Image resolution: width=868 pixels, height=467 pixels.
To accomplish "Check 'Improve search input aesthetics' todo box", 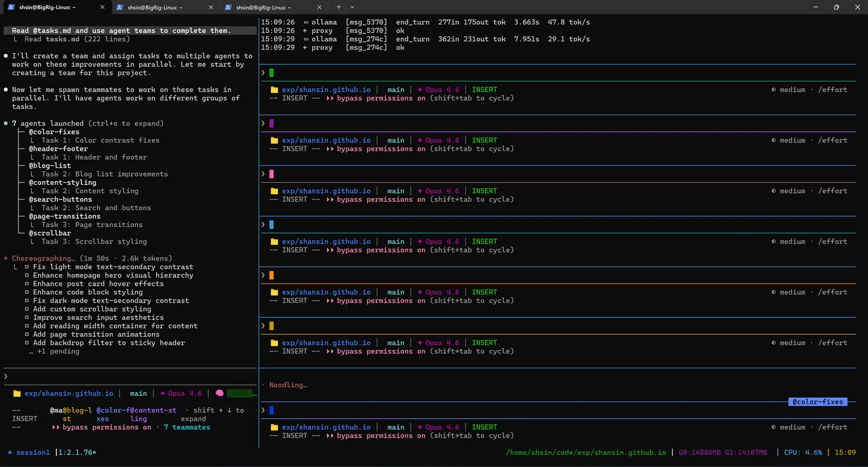I will click(27, 318).
